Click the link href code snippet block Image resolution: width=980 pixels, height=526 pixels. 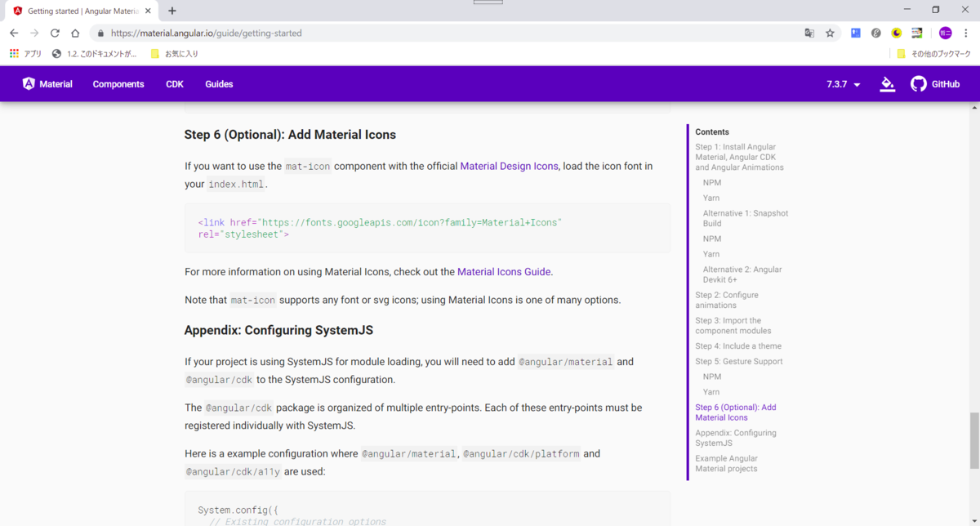(427, 228)
